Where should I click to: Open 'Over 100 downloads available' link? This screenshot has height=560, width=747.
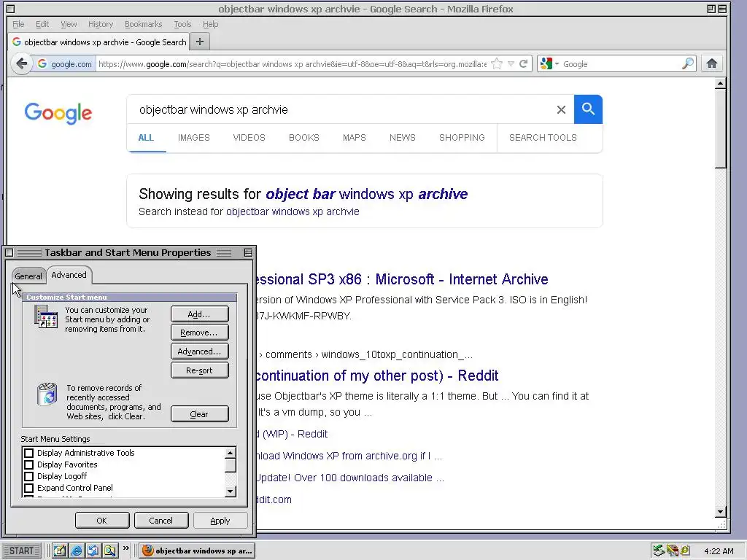point(349,478)
